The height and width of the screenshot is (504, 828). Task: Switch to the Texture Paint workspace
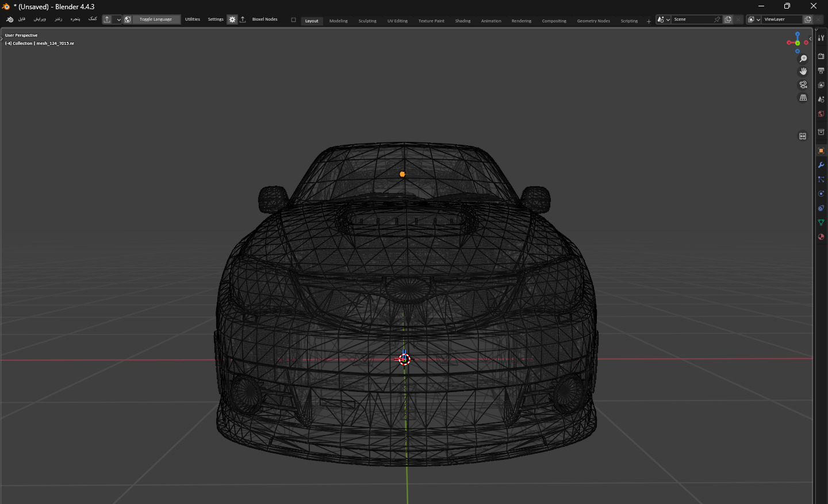point(431,21)
